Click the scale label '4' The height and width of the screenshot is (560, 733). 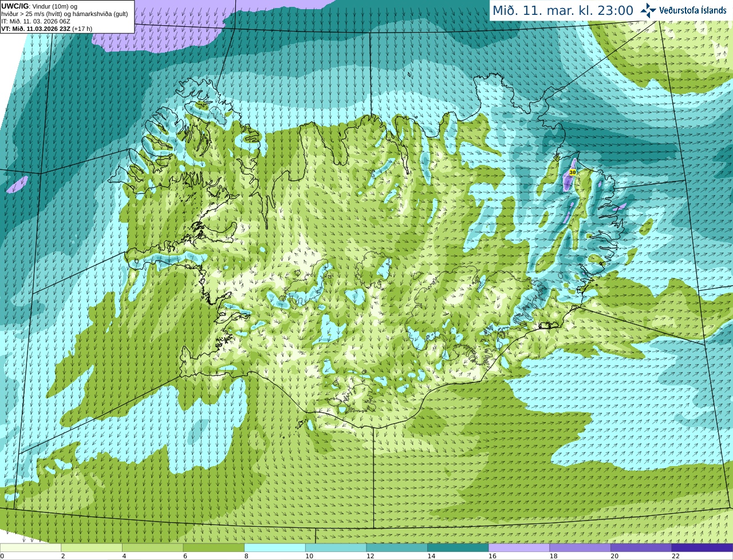point(124,556)
